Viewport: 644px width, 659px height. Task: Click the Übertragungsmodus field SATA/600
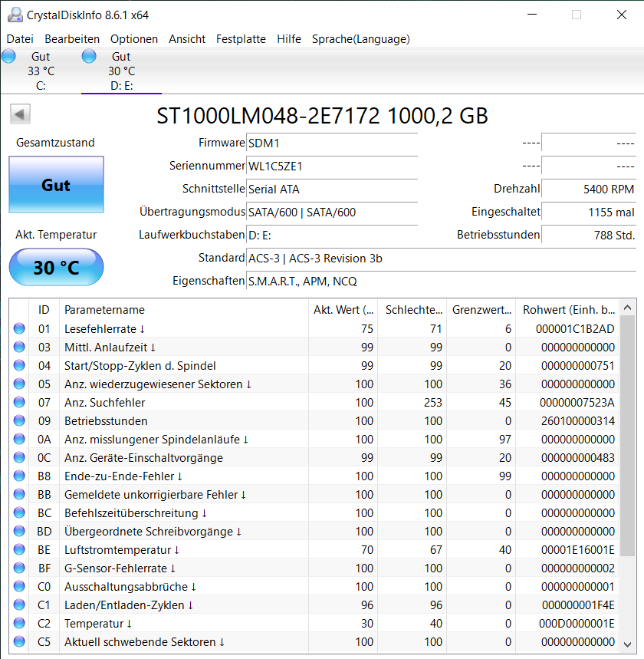click(332, 213)
